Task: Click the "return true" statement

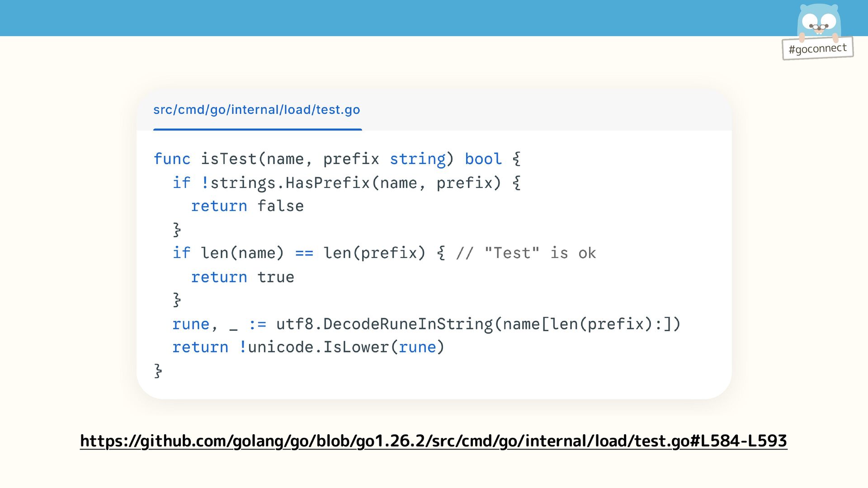Action: pyautogui.click(x=242, y=277)
